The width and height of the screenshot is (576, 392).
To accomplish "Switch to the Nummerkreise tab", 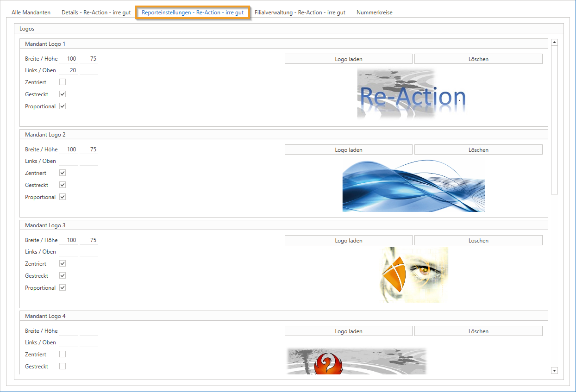I will pyautogui.click(x=374, y=12).
